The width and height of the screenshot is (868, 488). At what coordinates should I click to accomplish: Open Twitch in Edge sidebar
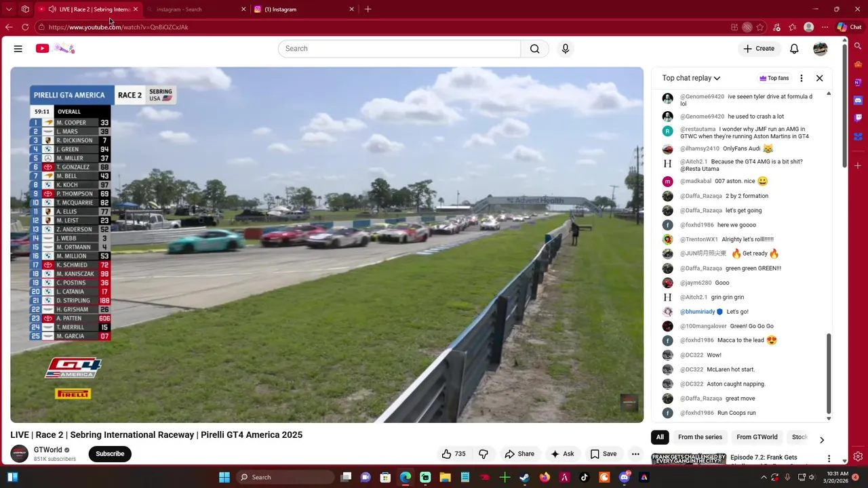pyautogui.click(x=858, y=118)
